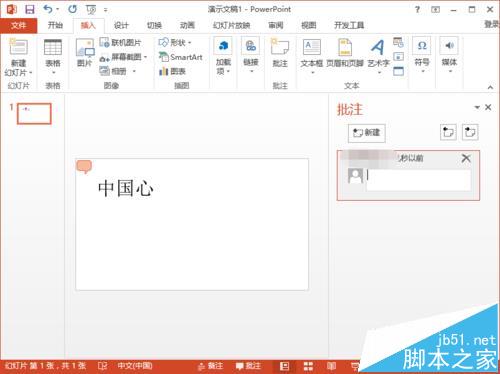Undo the last action

tap(48, 9)
